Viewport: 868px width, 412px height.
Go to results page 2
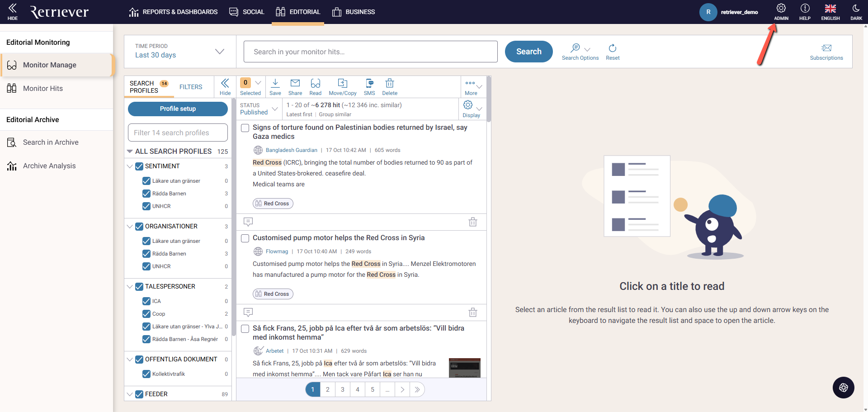coord(328,389)
